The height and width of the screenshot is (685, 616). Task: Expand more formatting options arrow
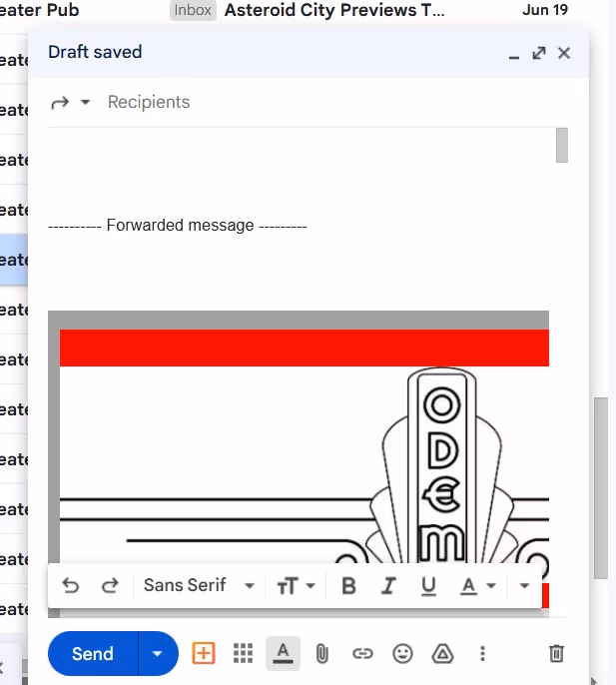[x=524, y=585]
